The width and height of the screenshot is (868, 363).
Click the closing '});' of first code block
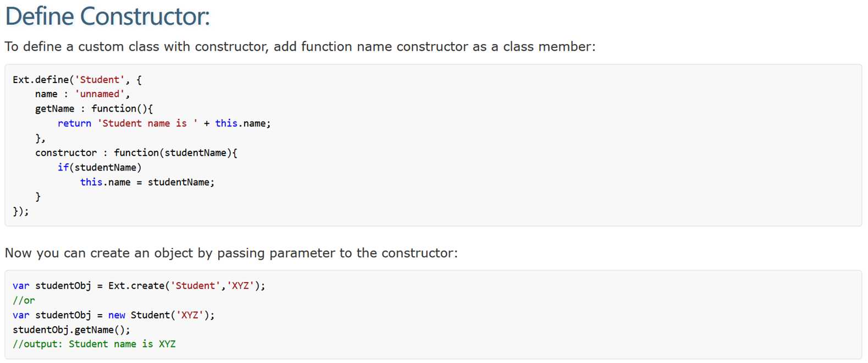pos(21,211)
